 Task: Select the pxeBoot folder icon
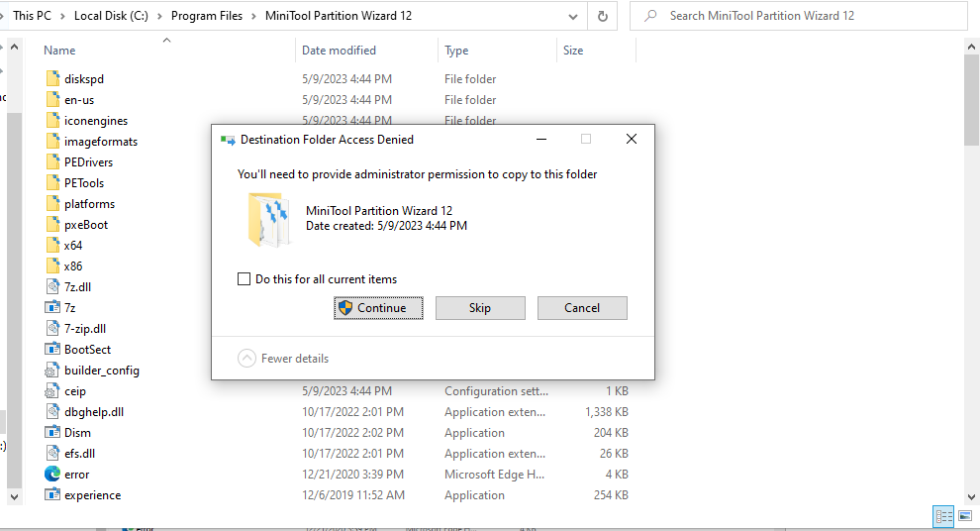tap(53, 225)
